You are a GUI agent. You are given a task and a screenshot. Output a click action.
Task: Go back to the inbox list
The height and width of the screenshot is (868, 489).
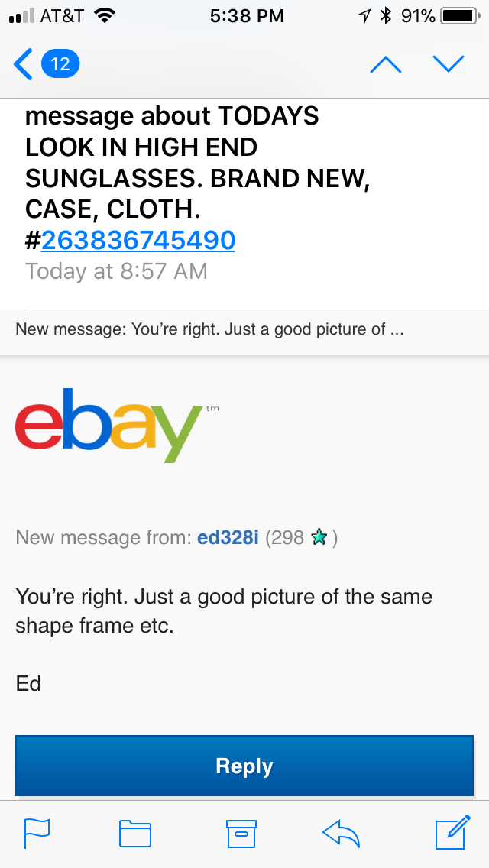click(24, 64)
